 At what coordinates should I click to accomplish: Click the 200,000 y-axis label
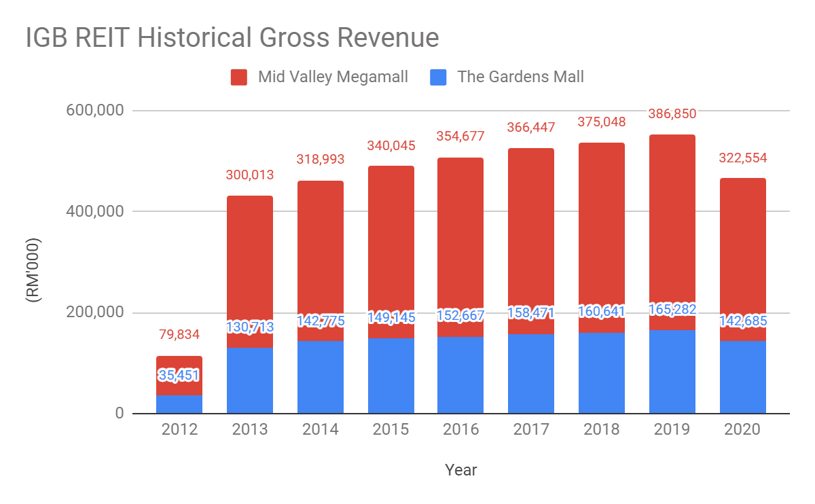[x=94, y=312]
